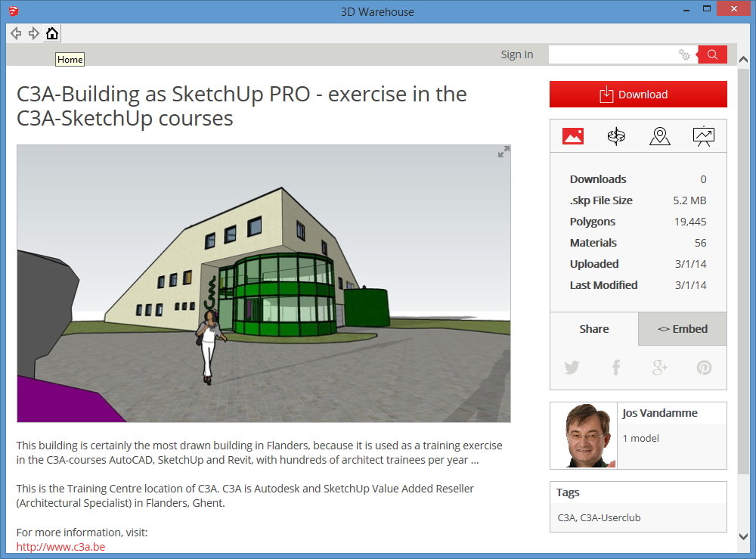Share model on Facebook
Screen dimensions: 756x559
click(x=615, y=368)
